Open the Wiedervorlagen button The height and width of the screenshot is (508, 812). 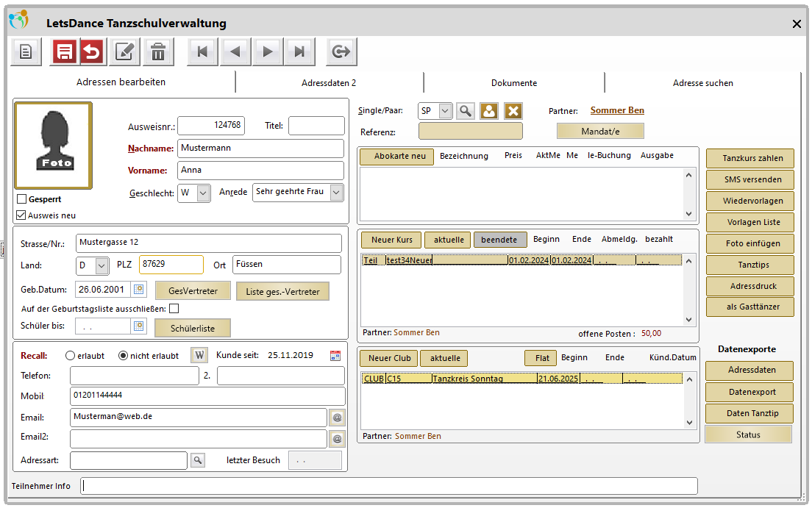coord(750,201)
